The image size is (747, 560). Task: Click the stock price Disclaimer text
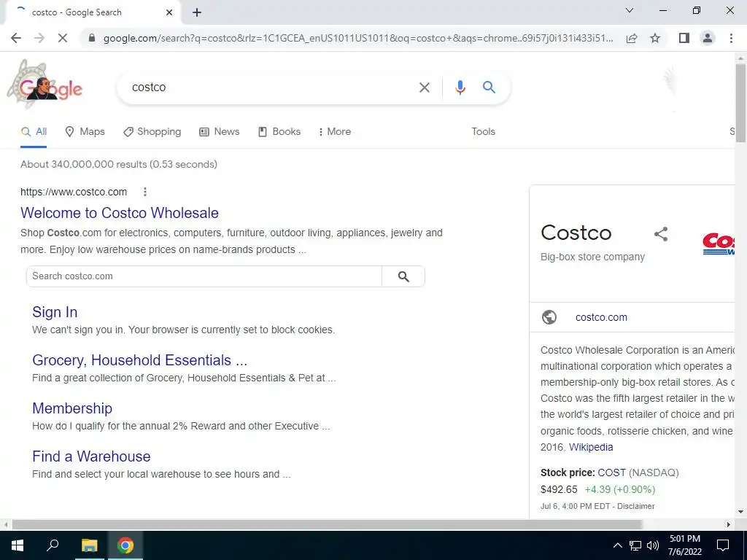635,506
